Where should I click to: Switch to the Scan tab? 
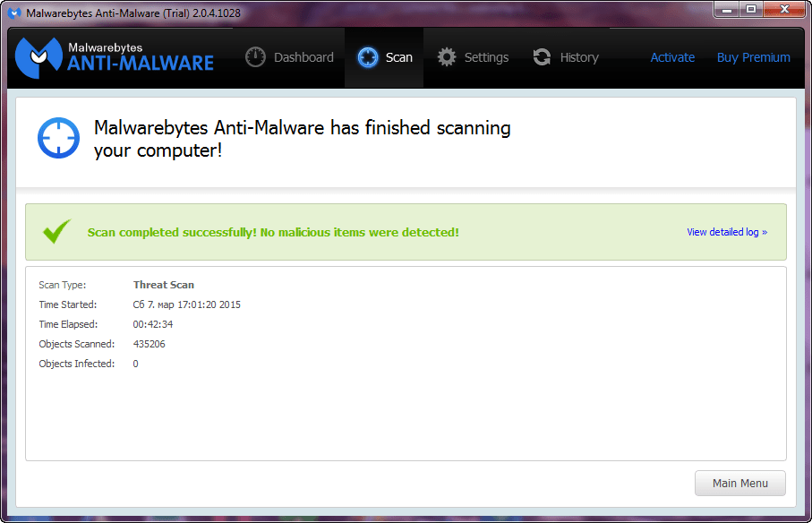tap(384, 57)
